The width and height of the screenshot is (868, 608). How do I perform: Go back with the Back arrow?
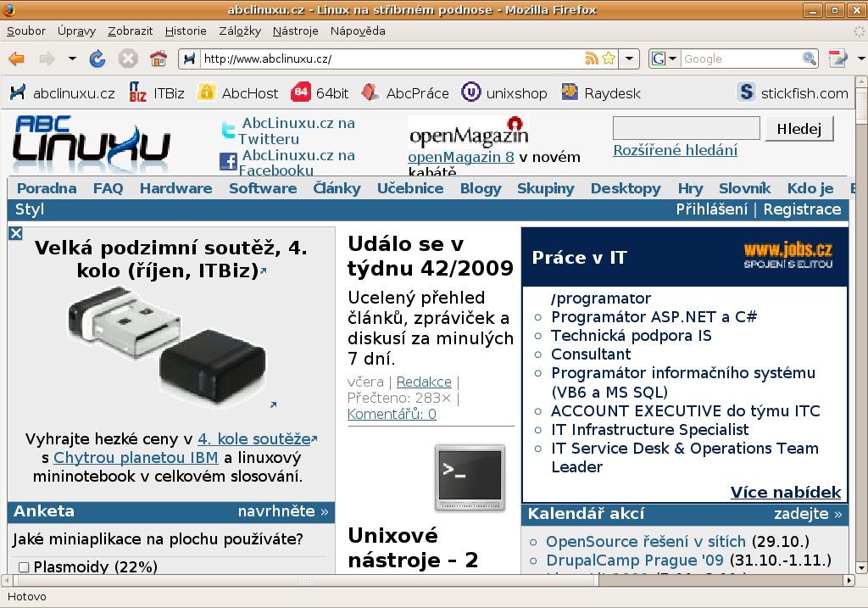click(17, 59)
